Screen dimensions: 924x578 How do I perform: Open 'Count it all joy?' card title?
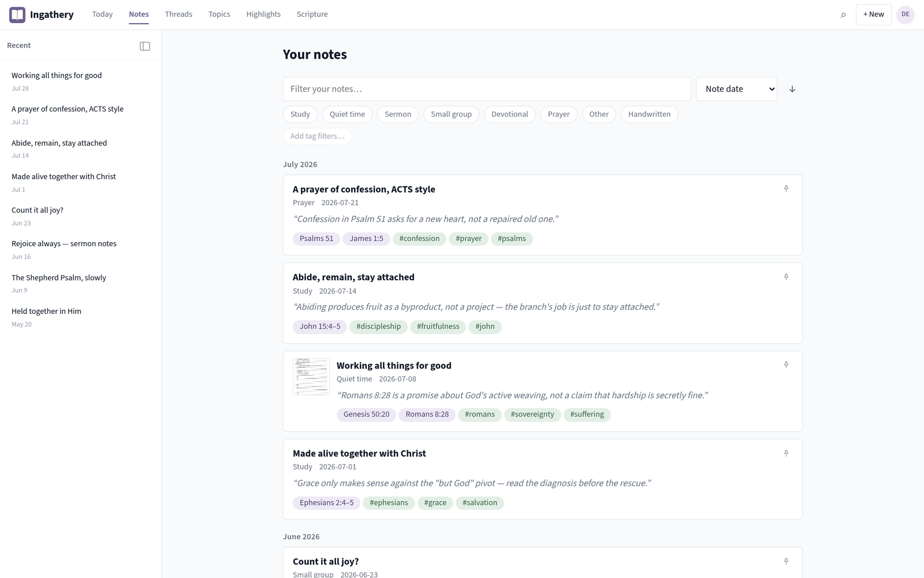click(x=326, y=562)
